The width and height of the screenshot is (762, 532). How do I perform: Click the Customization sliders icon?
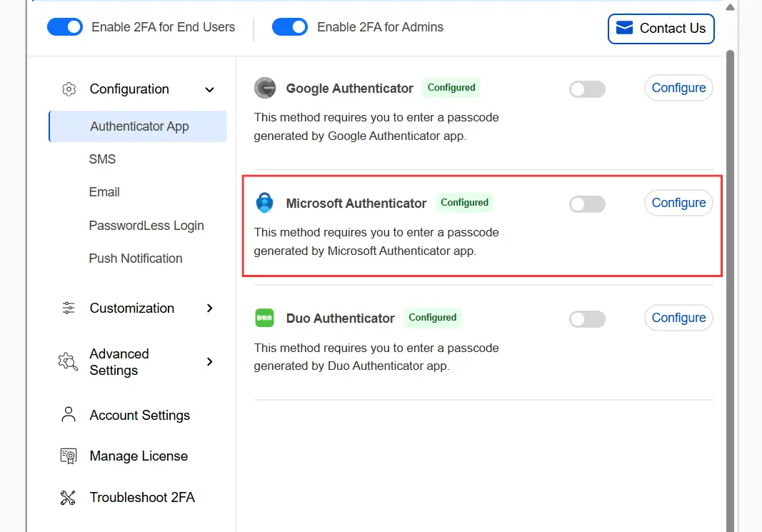69,308
